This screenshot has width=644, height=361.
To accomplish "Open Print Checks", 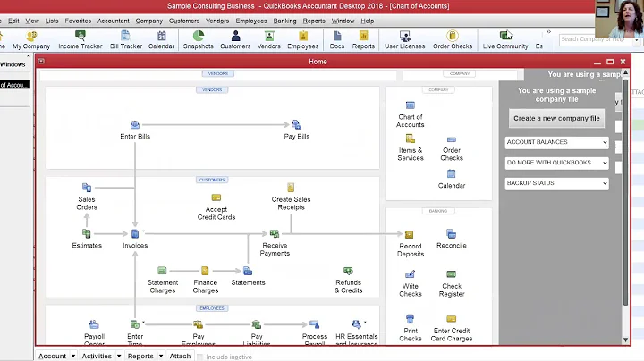I will [411, 328].
